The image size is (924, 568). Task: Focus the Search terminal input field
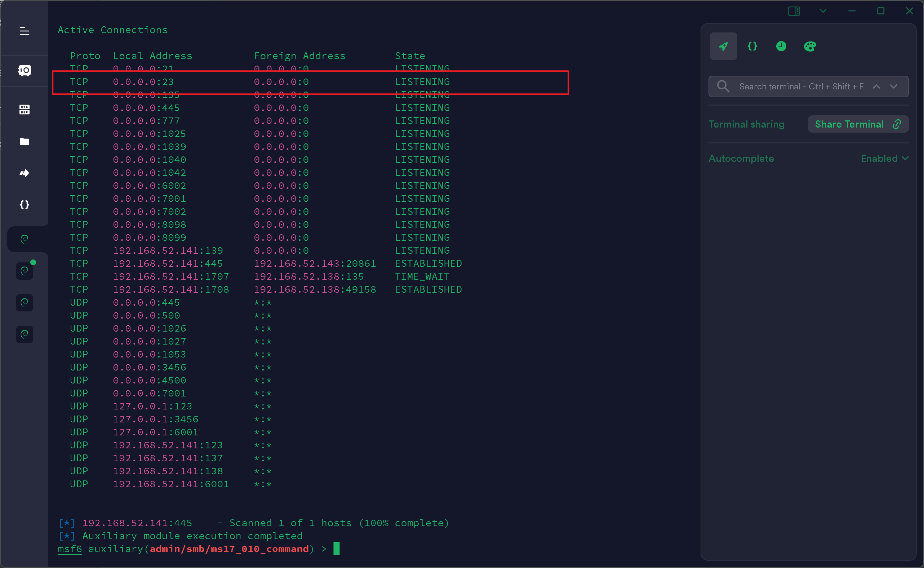[x=800, y=87]
